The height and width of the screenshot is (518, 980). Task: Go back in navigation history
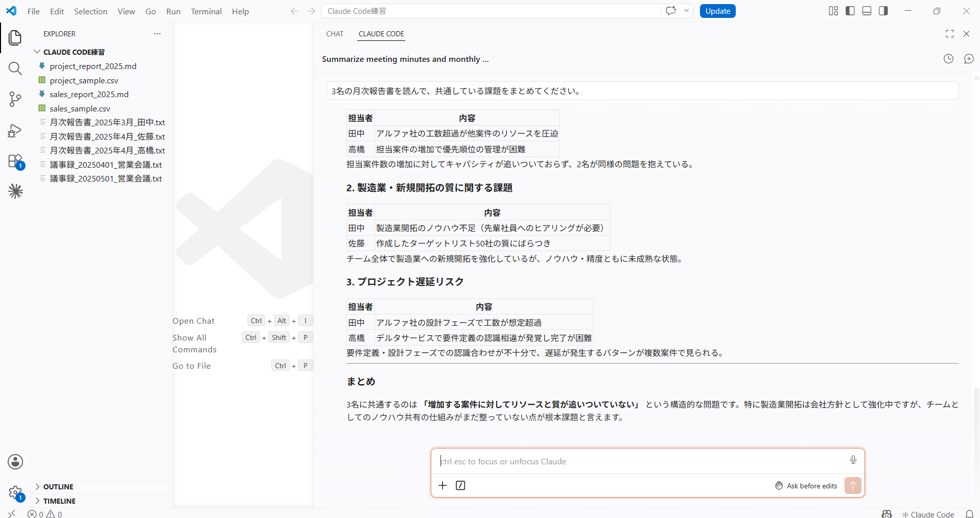pos(294,11)
